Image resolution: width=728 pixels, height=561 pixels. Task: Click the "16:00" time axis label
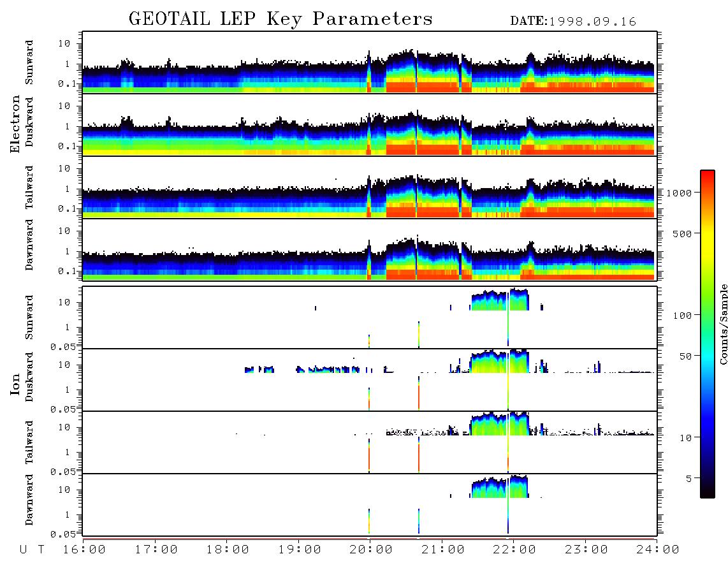[85, 550]
